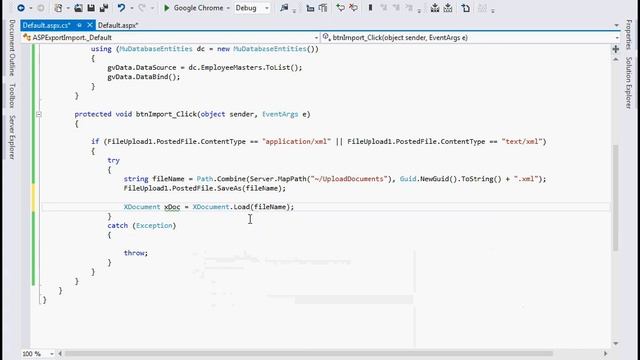Open the Debug configuration dropdown
Screen dimensions: 640x360
click(267, 8)
